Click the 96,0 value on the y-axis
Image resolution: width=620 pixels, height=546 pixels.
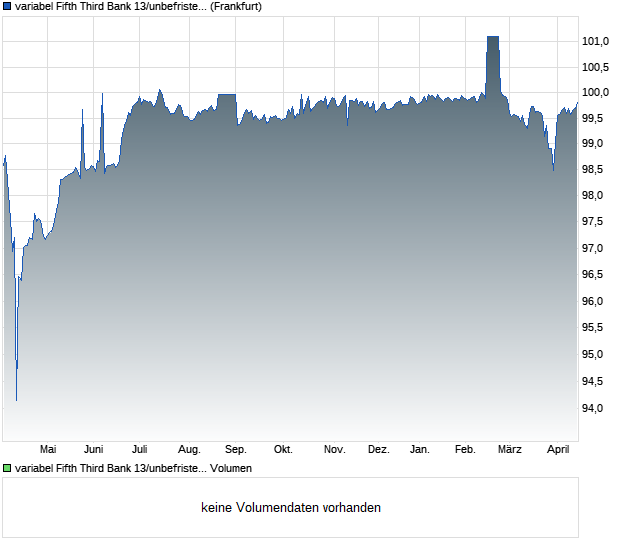(592, 301)
